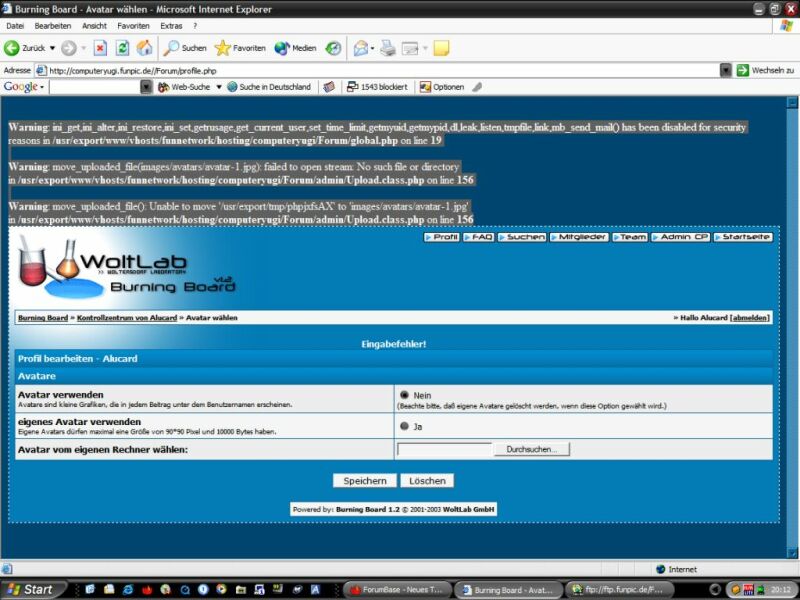Open the Medien media bar
This screenshot has height=600, width=800.
pyautogui.click(x=295, y=48)
